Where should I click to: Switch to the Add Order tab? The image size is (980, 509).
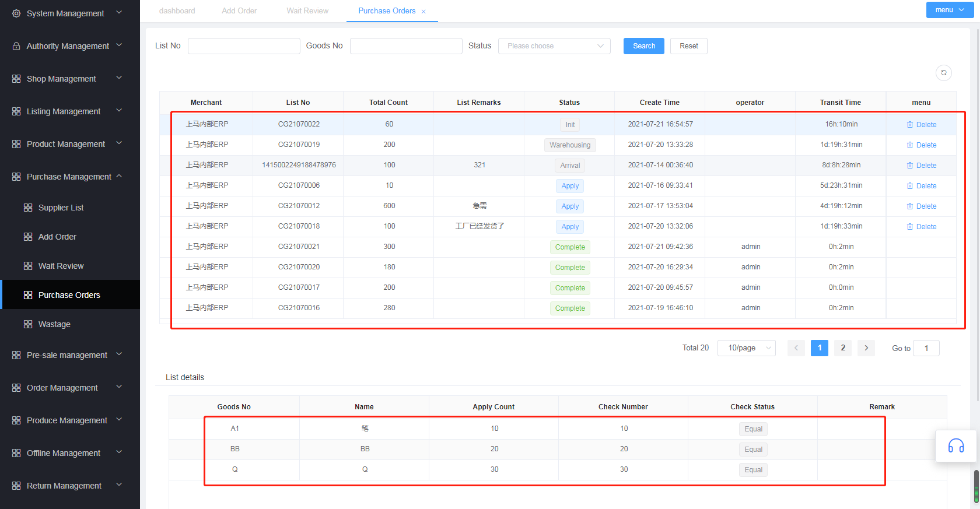[x=239, y=11]
